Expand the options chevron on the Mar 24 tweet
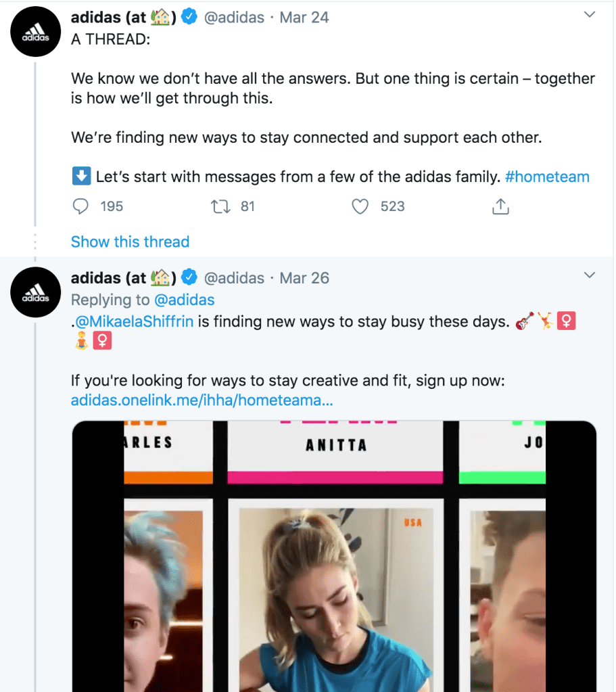616x692 pixels. tap(590, 15)
